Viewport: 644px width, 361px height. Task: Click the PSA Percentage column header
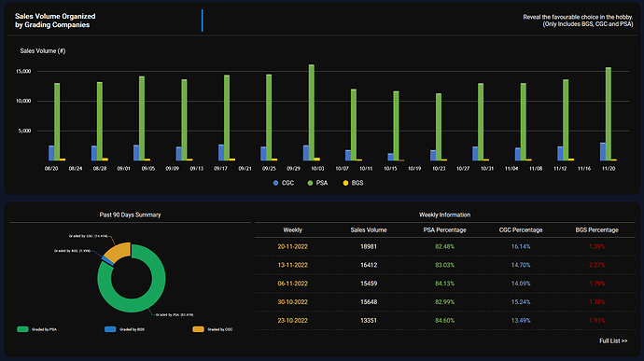click(x=444, y=230)
